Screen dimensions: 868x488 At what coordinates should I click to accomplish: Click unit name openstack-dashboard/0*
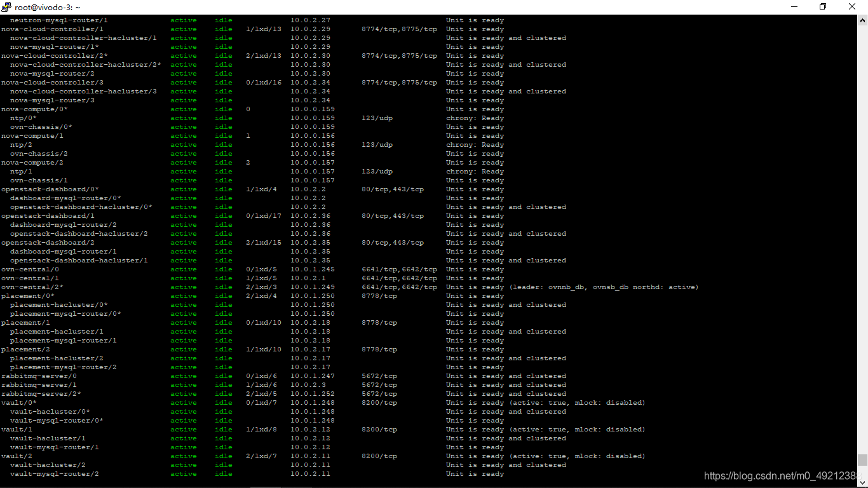50,189
